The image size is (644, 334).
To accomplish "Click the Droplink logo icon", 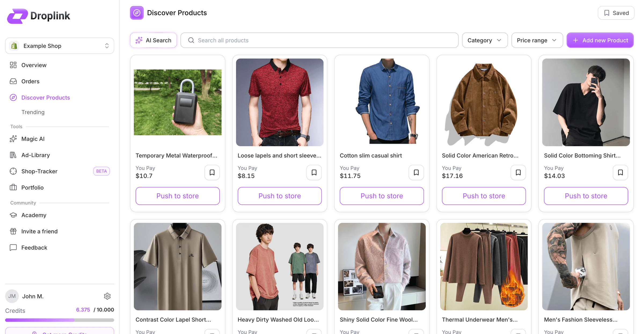I will click(17, 16).
